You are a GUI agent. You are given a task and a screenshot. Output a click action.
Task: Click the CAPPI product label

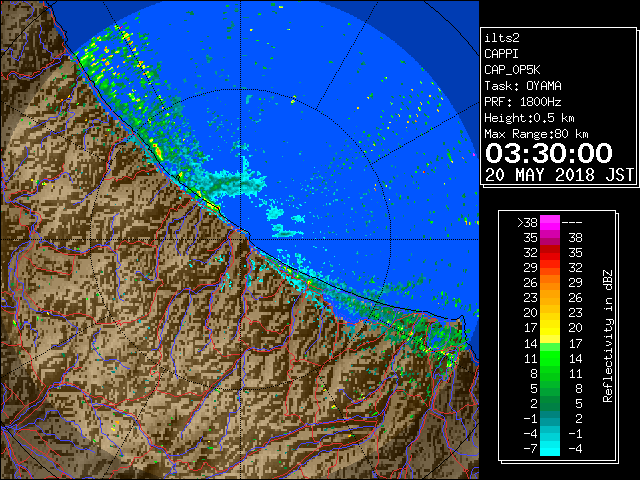[501, 54]
